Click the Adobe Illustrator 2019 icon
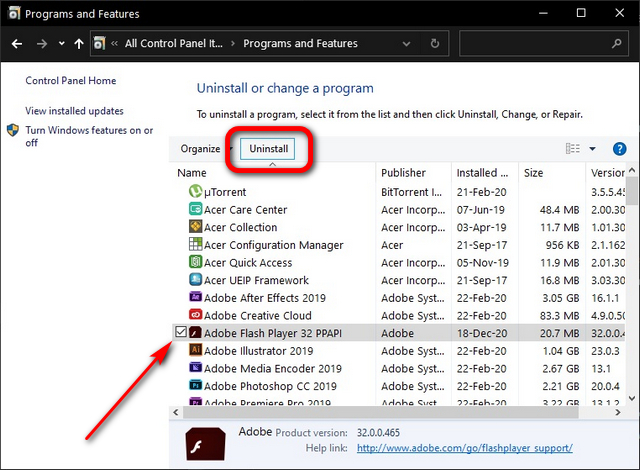 pyautogui.click(x=196, y=351)
